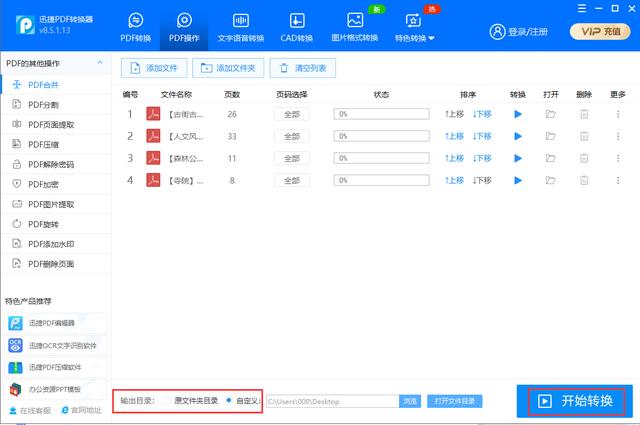The width and height of the screenshot is (640, 425).
Task: Select PDF删除页面 in the sidebar
Action: 56,264
